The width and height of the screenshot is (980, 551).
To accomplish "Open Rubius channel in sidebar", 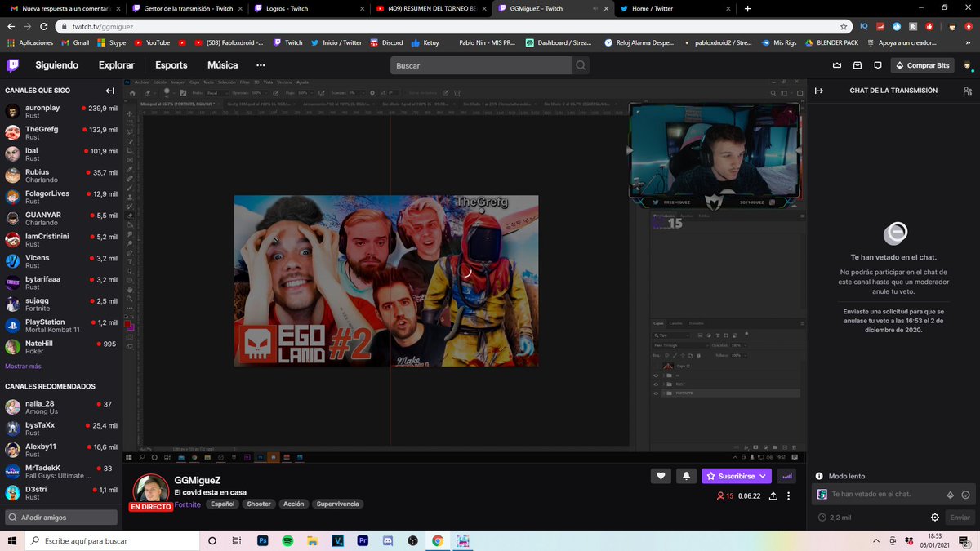I will click(61, 176).
